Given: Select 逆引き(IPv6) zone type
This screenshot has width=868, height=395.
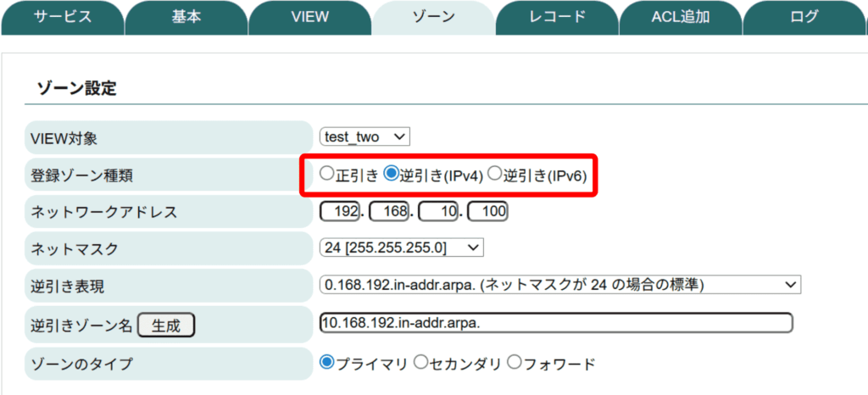Looking at the screenshot, I should pyautogui.click(x=495, y=175).
